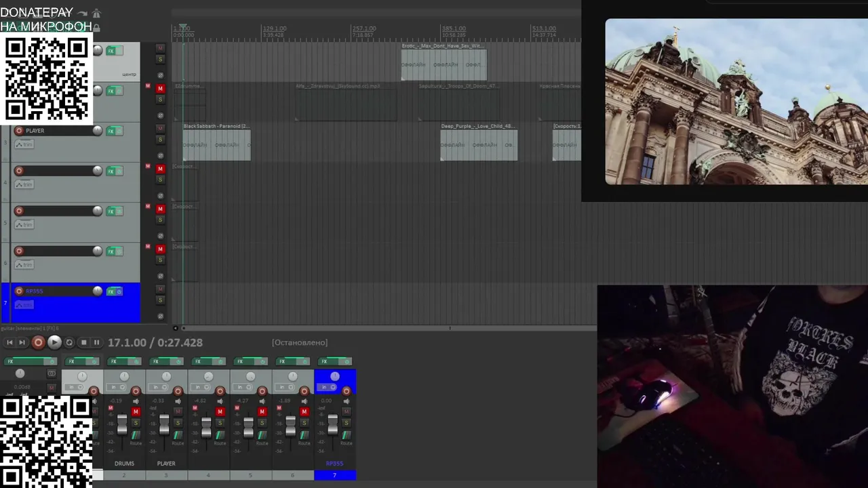Mute the RP355 track in track panel
The width and height of the screenshot is (868, 488).
point(161,289)
